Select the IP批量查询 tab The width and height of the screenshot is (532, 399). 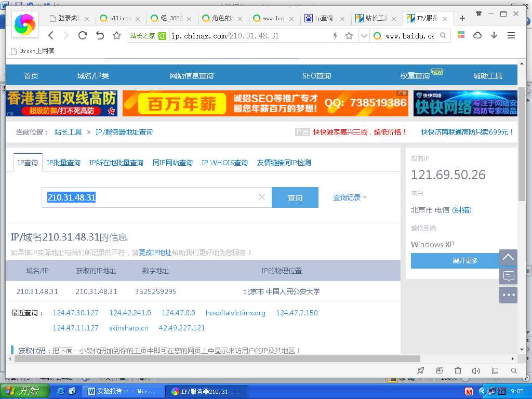(63, 163)
